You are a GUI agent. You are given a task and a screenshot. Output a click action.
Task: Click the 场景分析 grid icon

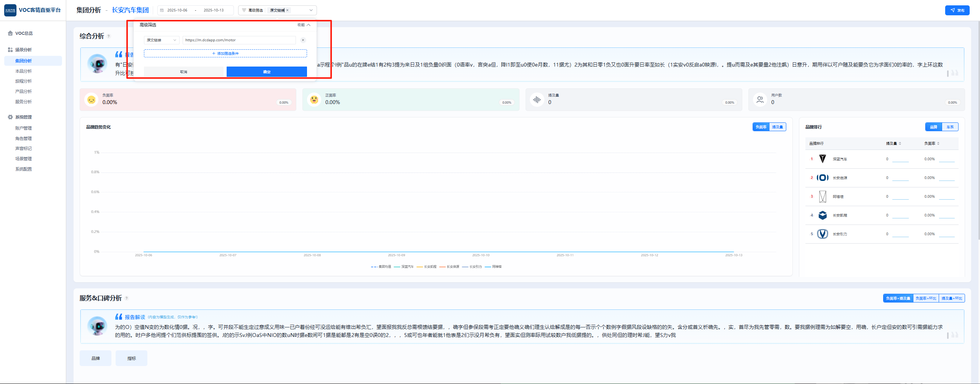(x=10, y=50)
